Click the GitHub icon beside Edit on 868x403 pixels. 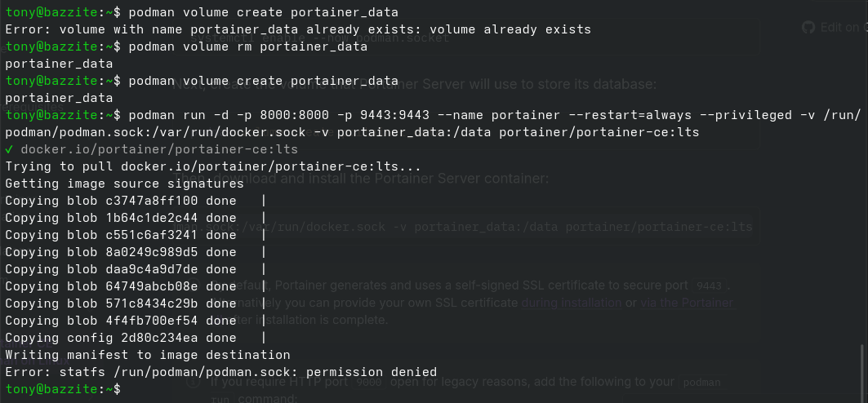808,28
